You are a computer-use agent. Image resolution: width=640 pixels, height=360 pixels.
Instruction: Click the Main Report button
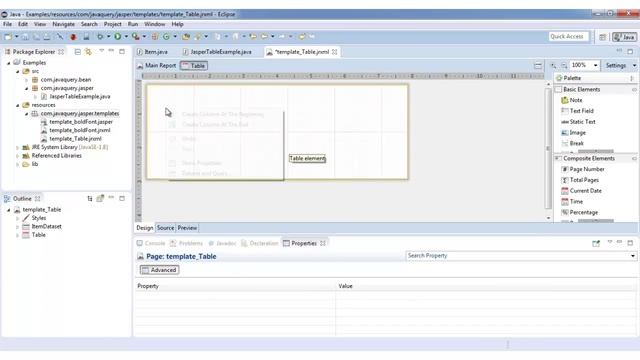coord(157,66)
